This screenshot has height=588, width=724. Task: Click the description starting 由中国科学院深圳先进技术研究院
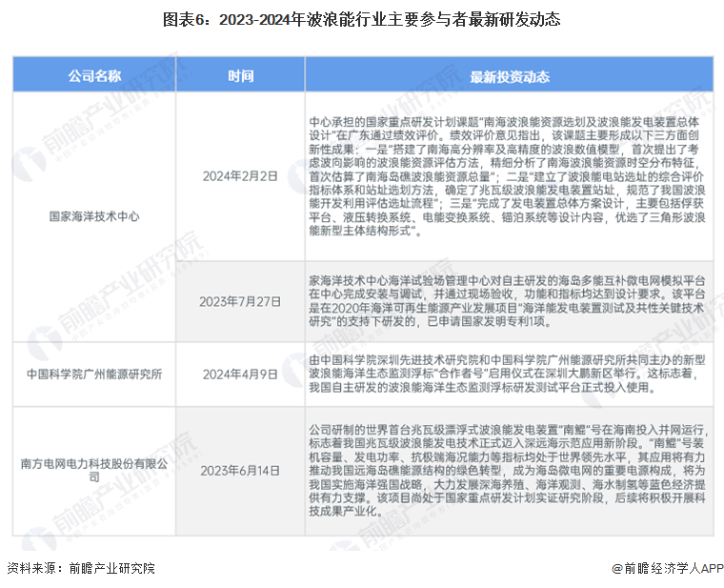[x=507, y=374]
